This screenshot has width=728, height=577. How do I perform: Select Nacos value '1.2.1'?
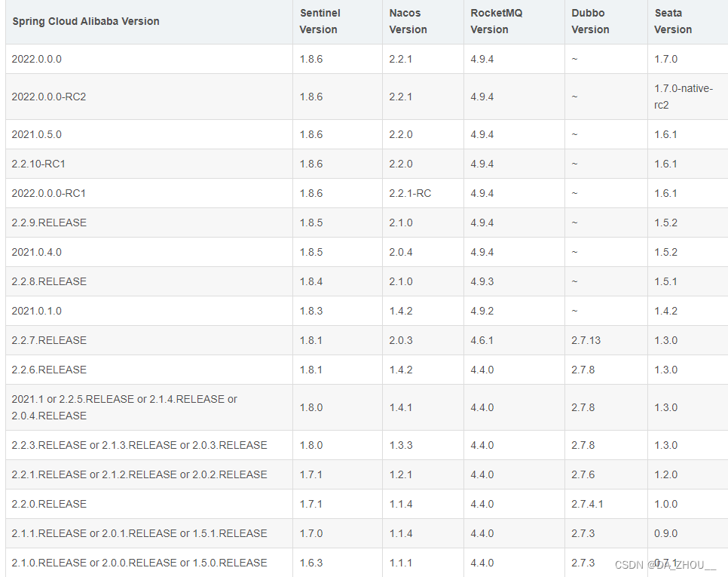coord(401,474)
